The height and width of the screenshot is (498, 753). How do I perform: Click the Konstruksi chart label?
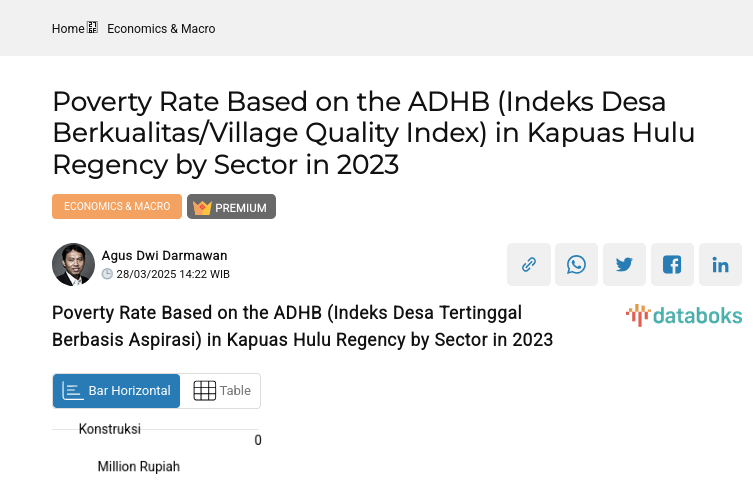tap(109, 429)
